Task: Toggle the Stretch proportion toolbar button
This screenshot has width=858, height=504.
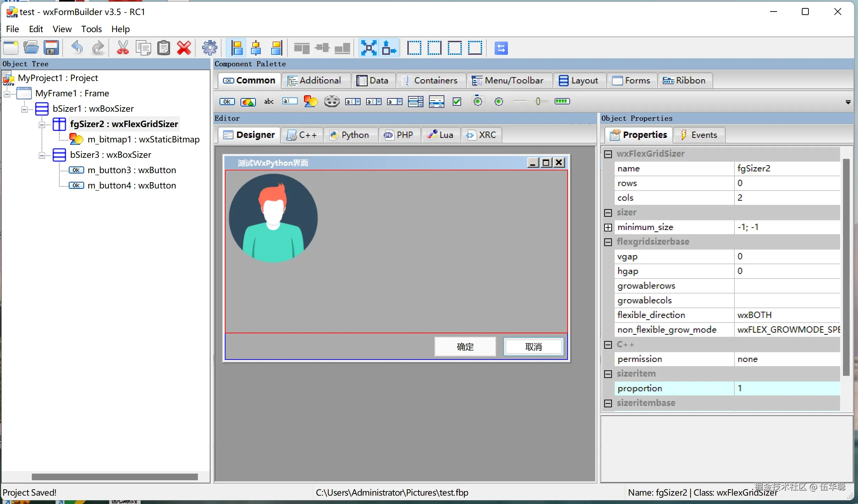Action: [389, 48]
